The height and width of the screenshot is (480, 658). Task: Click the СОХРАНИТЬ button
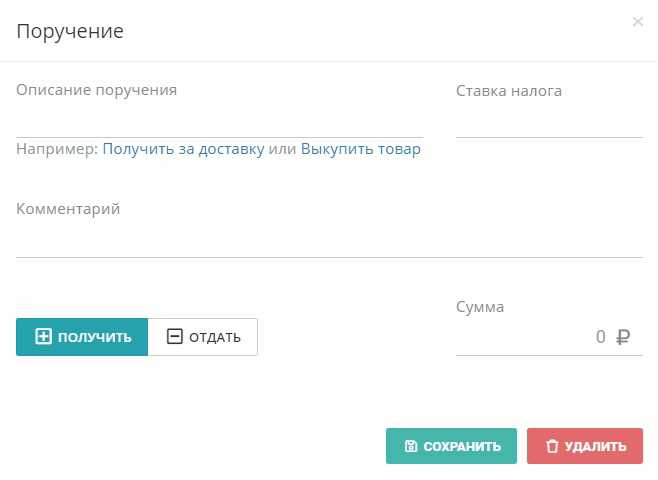click(451, 446)
